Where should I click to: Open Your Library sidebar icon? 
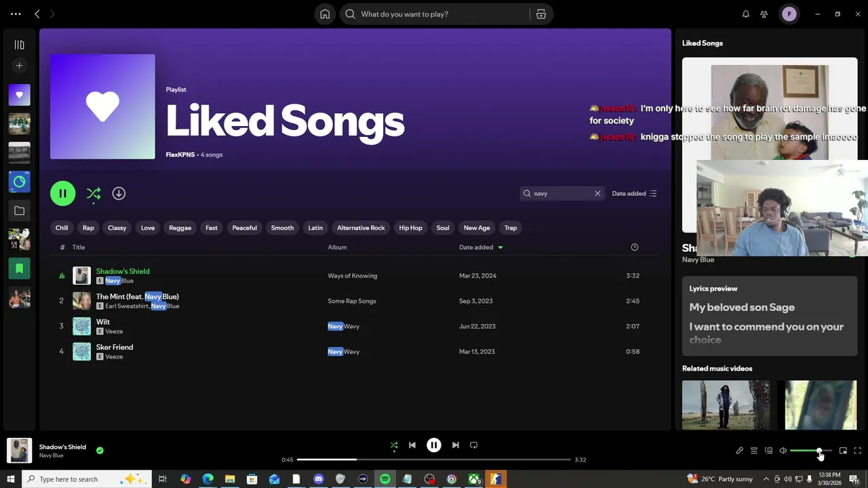coord(19,45)
